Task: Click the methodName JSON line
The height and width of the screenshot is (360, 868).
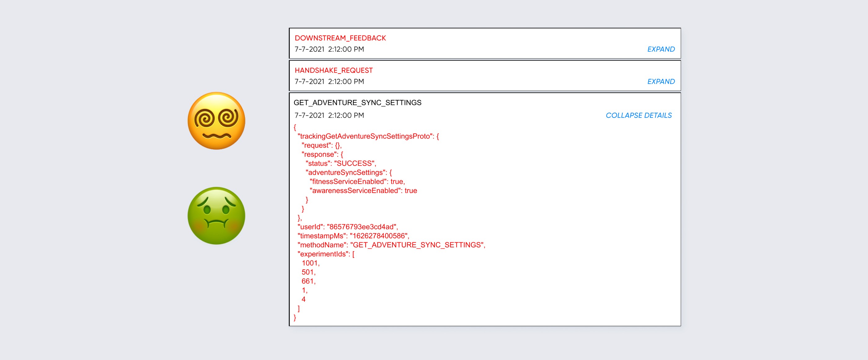Action: click(391, 245)
